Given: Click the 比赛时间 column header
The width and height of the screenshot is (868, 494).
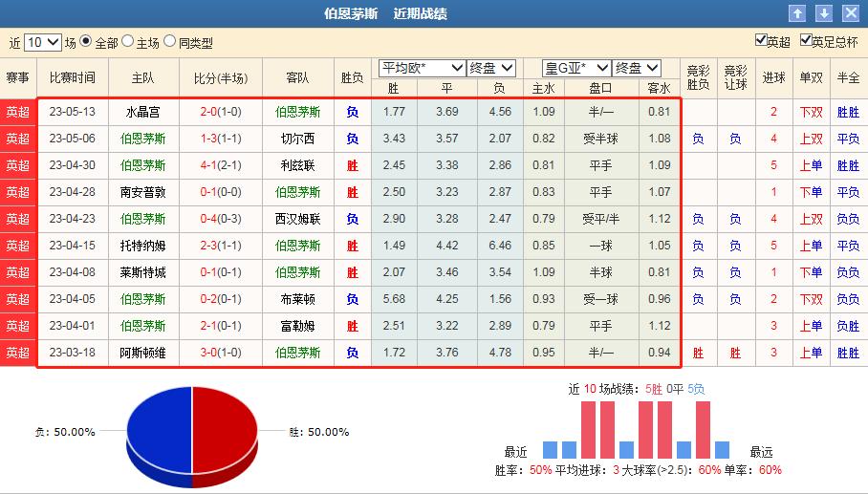Looking at the screenshot, I should coord(73,78).
